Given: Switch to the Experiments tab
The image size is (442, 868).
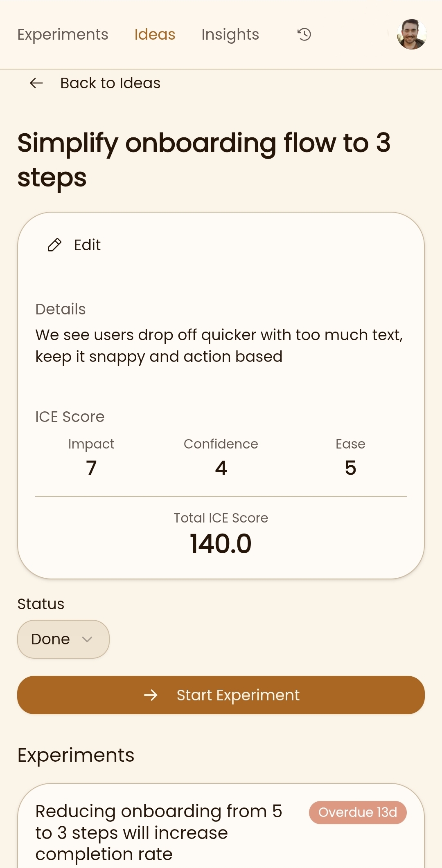Looking at the screenshot, I should [63, 34].
